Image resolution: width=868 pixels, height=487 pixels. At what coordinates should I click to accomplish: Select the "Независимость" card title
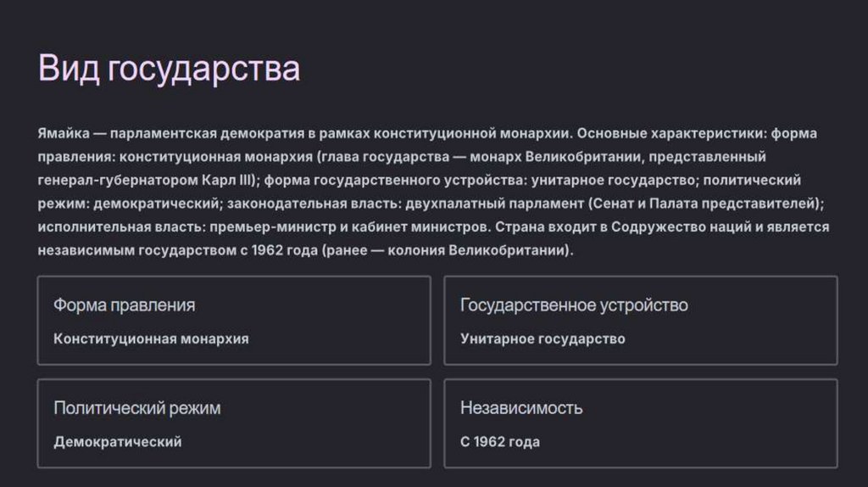[x=521, y=407]
